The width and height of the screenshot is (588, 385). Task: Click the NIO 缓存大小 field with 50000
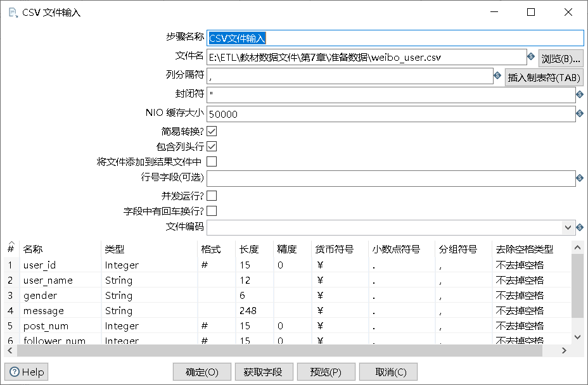coord(391,114)
